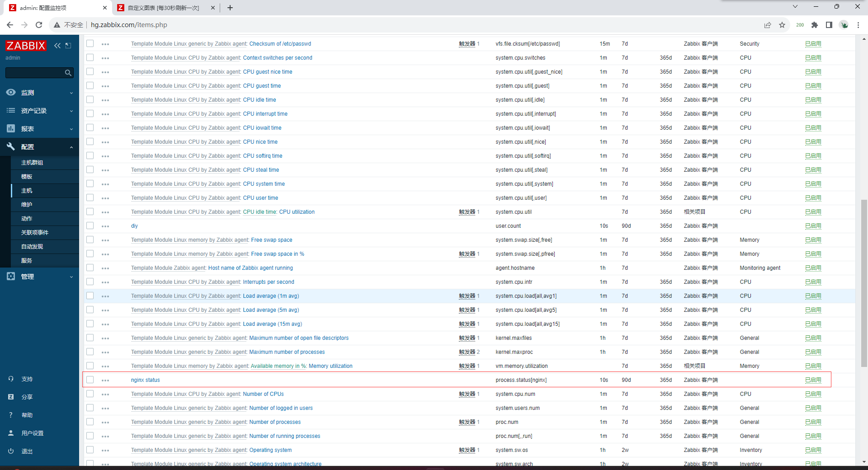
Task: Open the nginx status item link
Action: point(146,380)
